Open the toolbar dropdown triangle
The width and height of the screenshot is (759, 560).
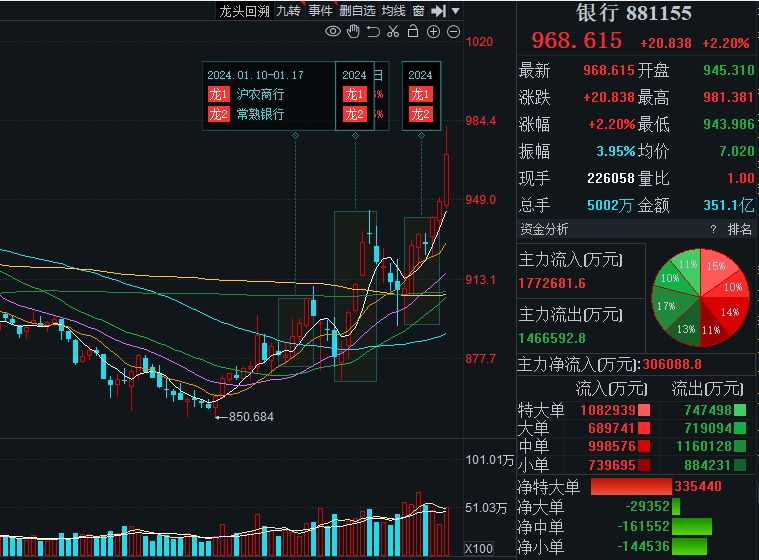(455, 11)
